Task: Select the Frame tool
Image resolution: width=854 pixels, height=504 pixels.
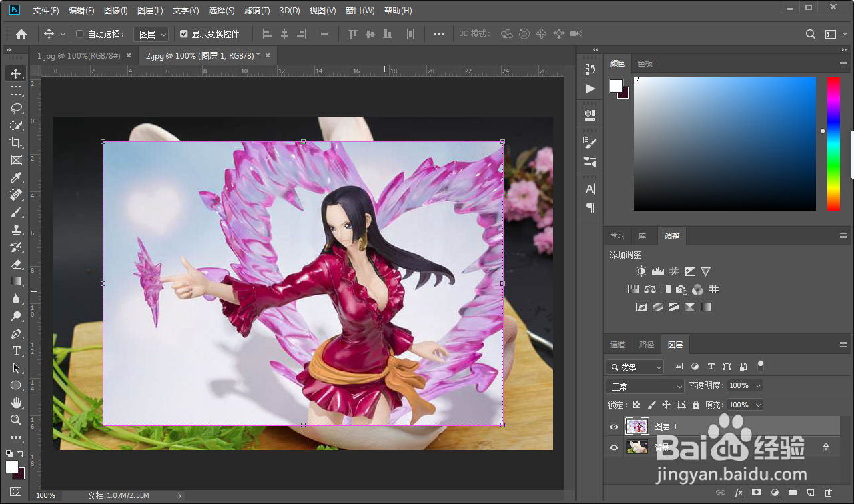Action: 16,160
